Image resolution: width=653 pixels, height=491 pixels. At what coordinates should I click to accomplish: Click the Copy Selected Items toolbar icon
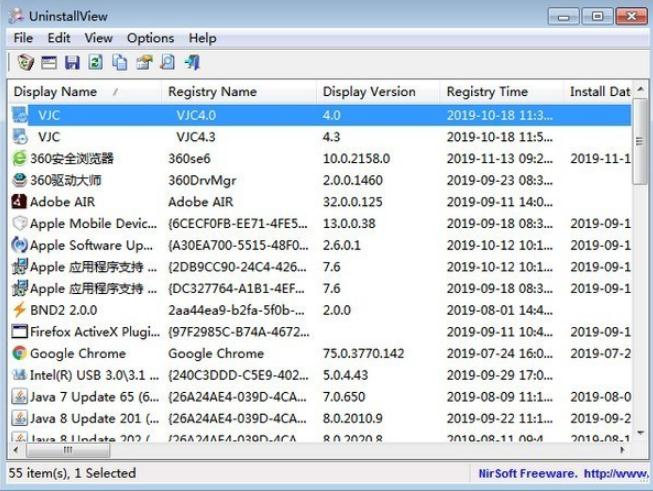120,63
